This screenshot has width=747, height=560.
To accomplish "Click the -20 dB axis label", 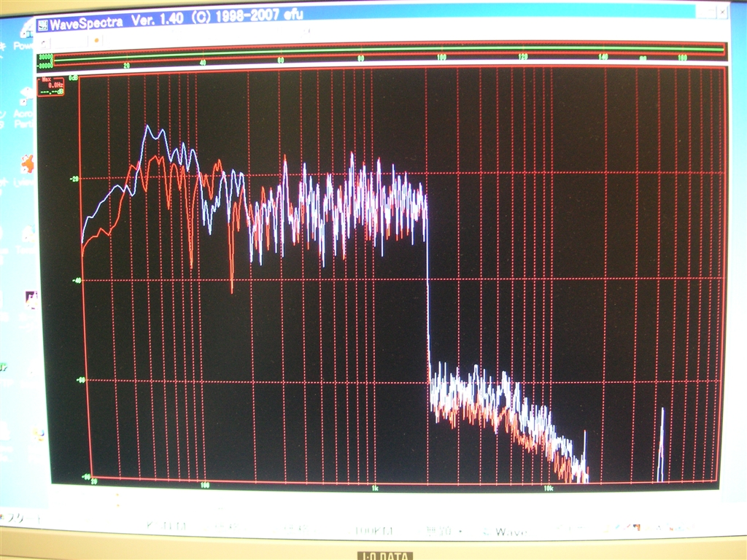I will [x=74, y=179].
